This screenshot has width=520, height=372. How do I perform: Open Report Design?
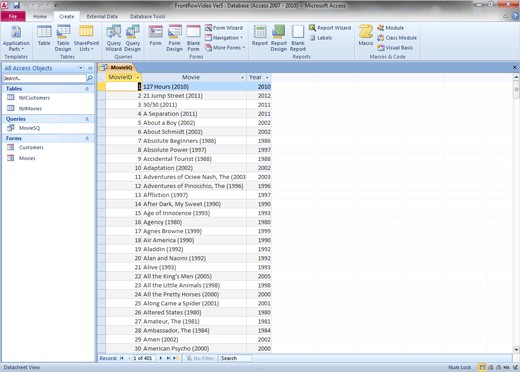pyautogui.click(x=279, y=38)
